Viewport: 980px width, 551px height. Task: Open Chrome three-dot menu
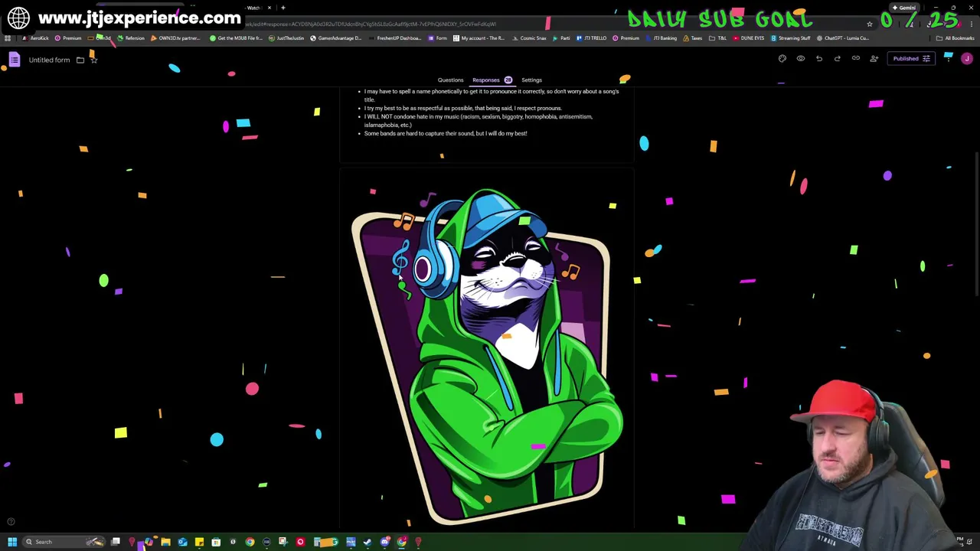coord(971,24)
